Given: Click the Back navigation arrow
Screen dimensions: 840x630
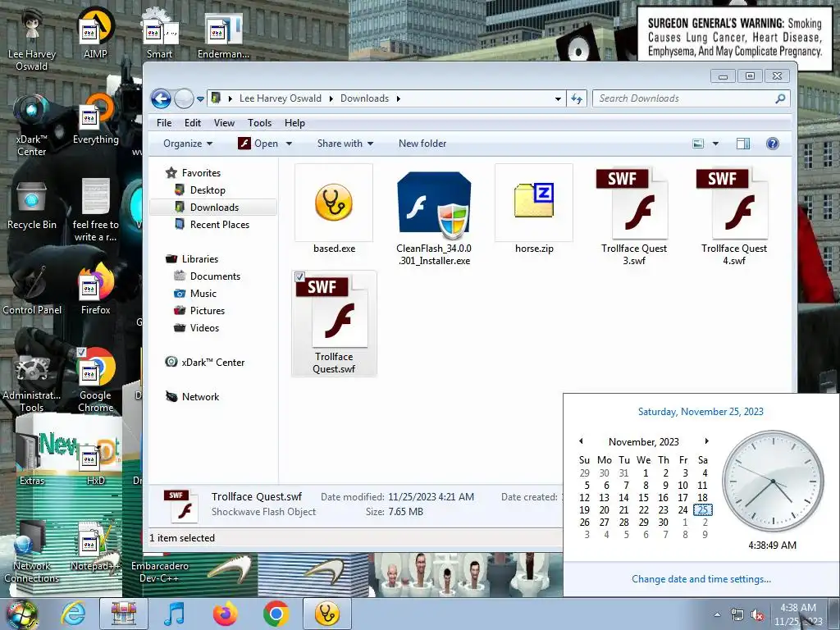Looking at the screenshot, I should tap(161, 98).
